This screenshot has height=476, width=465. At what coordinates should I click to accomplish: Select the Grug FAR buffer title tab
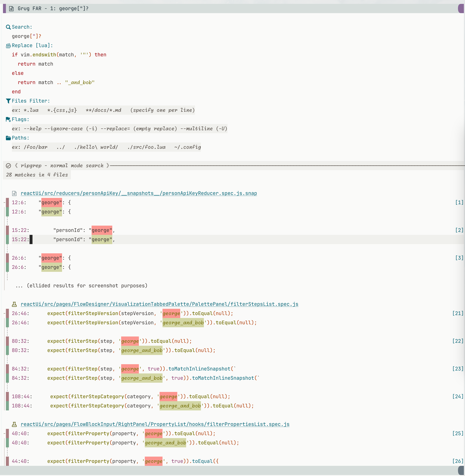53,9
